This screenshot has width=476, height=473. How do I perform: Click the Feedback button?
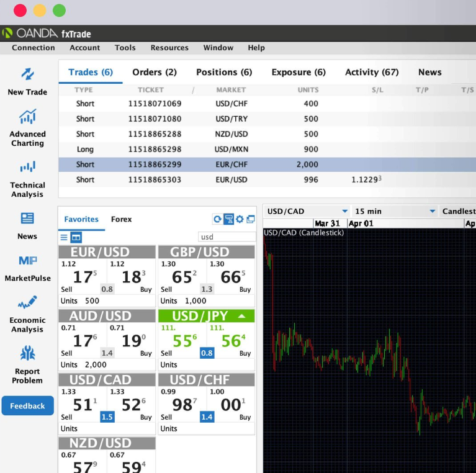point(28,405)
